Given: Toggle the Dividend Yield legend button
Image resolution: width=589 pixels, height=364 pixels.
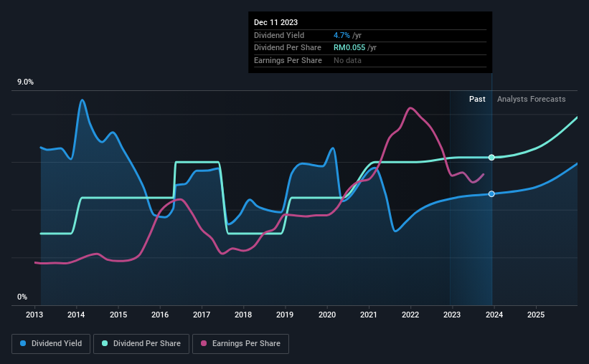Looking at the screenshot, I should (x=51, y=344).
